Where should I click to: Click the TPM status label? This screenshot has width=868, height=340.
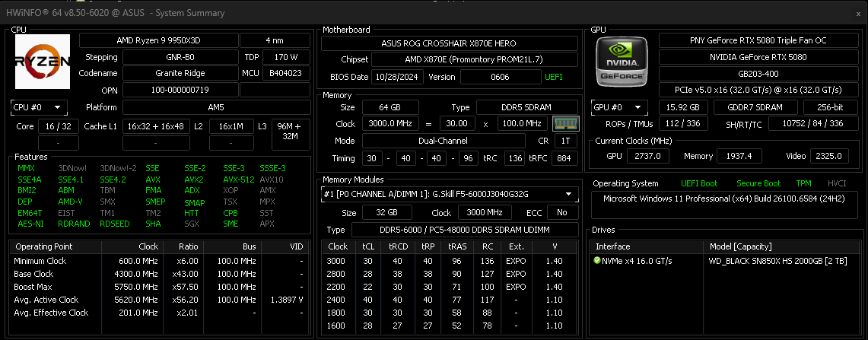pos(803,183)
